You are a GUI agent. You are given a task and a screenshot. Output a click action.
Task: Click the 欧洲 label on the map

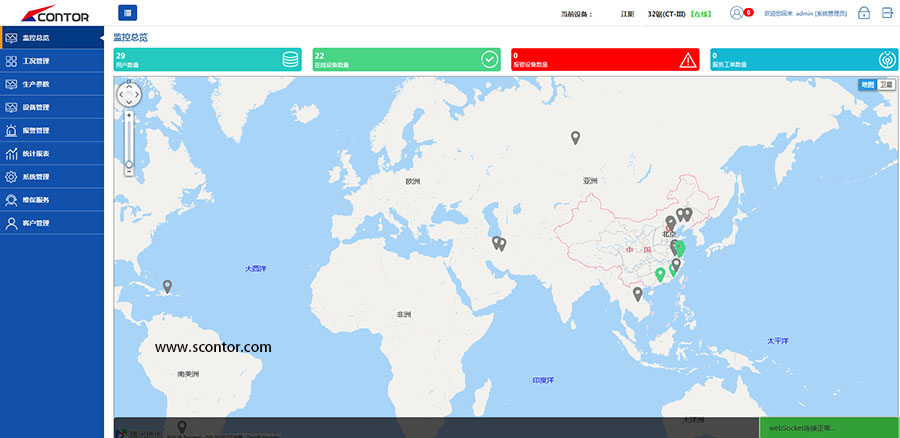(x=413, y=181)
